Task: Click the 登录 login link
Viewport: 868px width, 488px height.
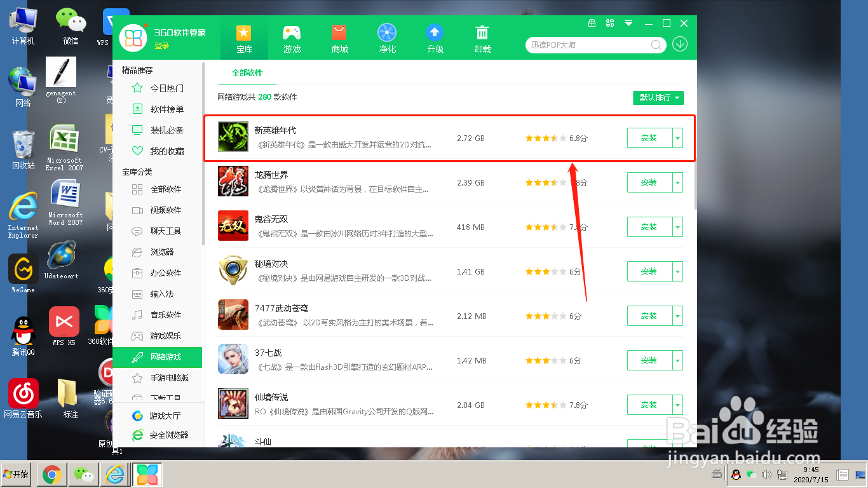Action: point(161,46)
